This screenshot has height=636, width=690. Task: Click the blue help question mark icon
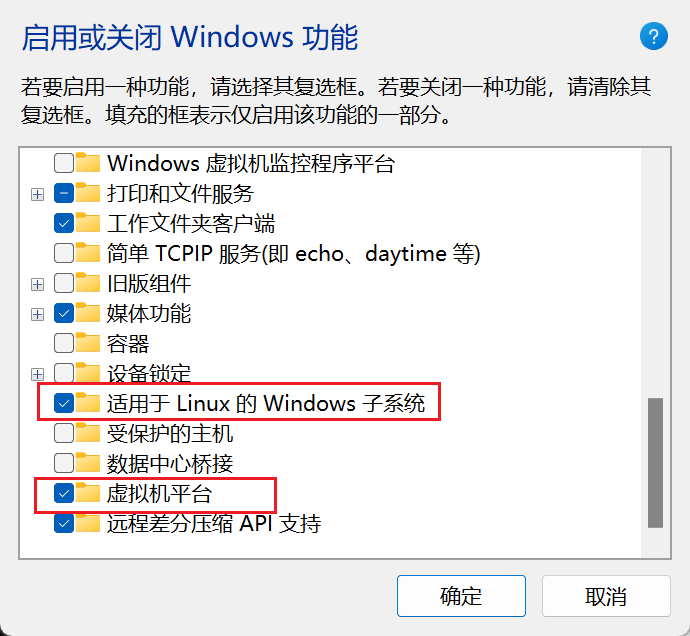tap(653, 36)
